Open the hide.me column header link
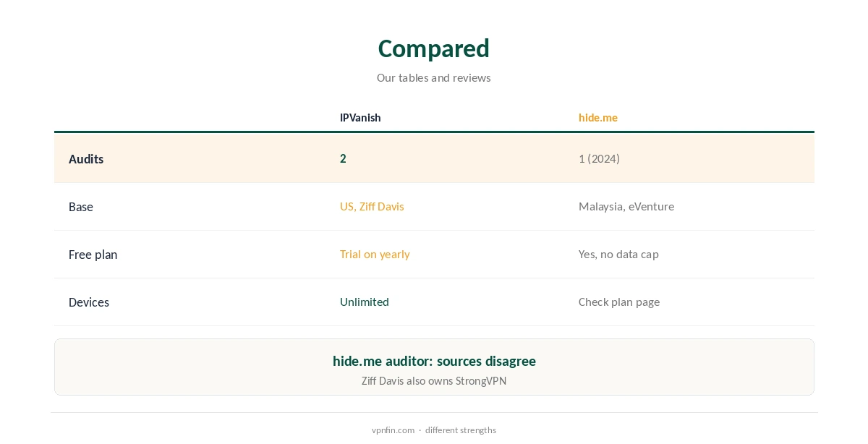Viewport: 868px width, 444px height. (x=598, y=118)
